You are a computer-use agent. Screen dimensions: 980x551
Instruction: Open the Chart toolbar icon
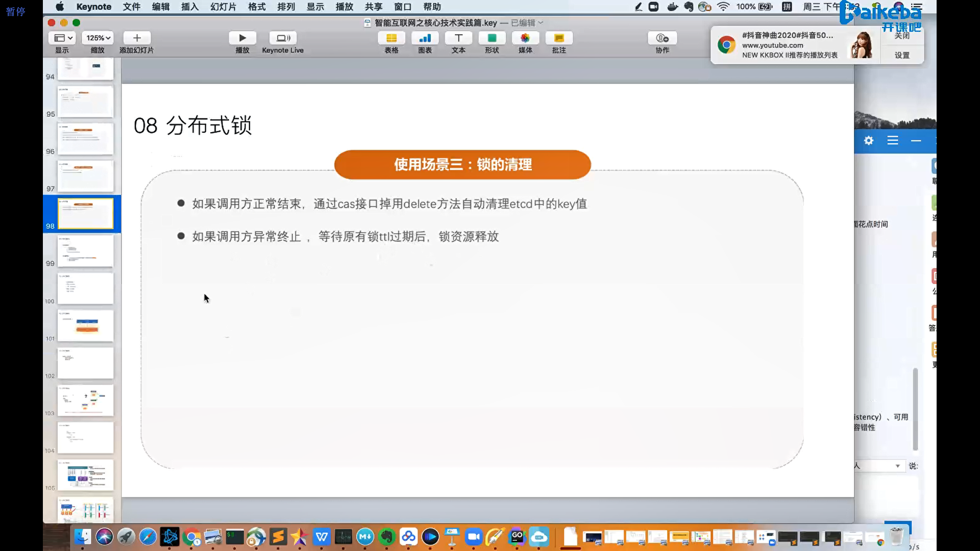(425, 38)
